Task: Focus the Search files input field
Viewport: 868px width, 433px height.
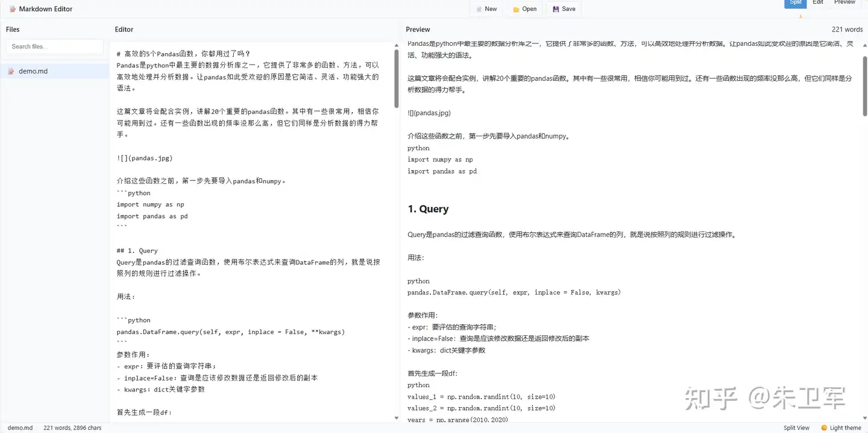Action: (55, 46)
